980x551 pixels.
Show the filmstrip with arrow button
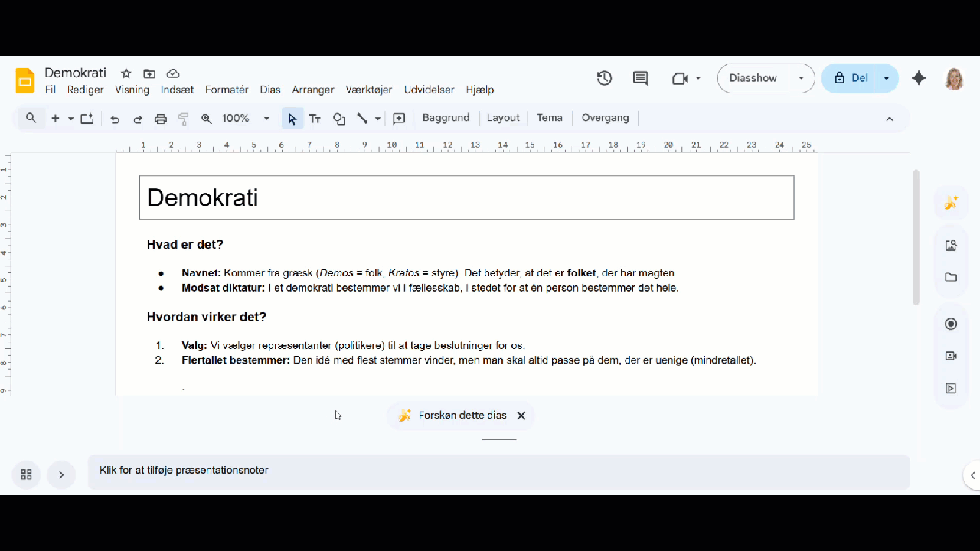61,474
